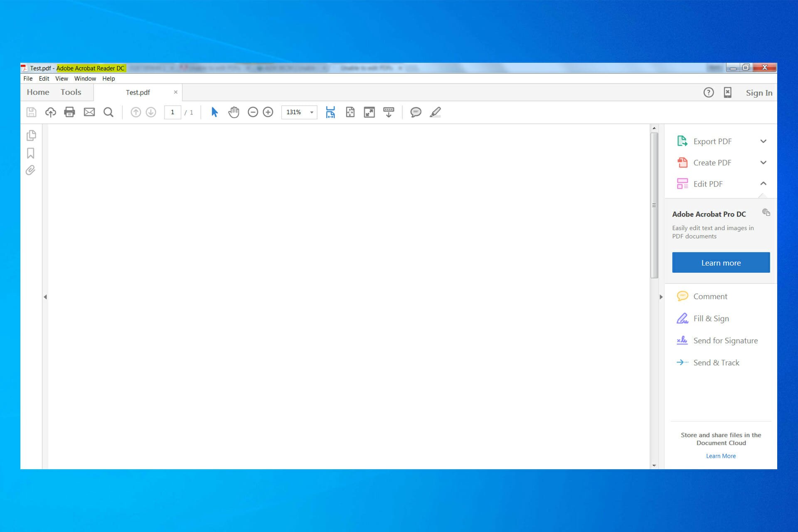Click the page number input field
The width and height of the screenshot is (798, 532).
(x=172, y=112)
